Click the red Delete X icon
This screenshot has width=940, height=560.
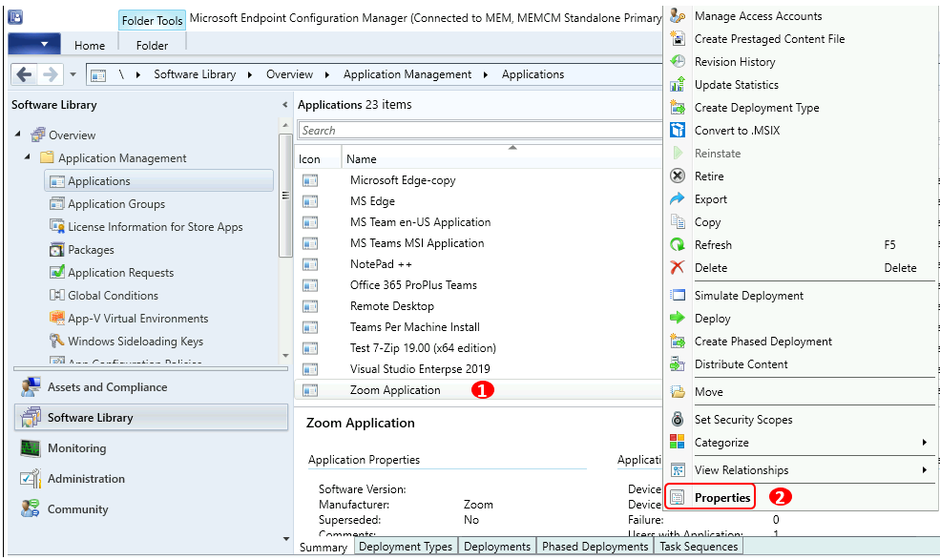[678, 267]
